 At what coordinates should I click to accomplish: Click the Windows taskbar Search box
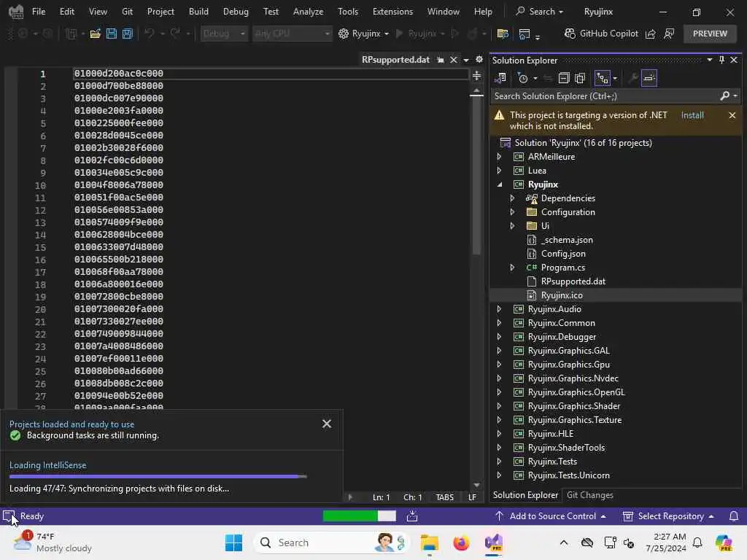click(332, 542)
